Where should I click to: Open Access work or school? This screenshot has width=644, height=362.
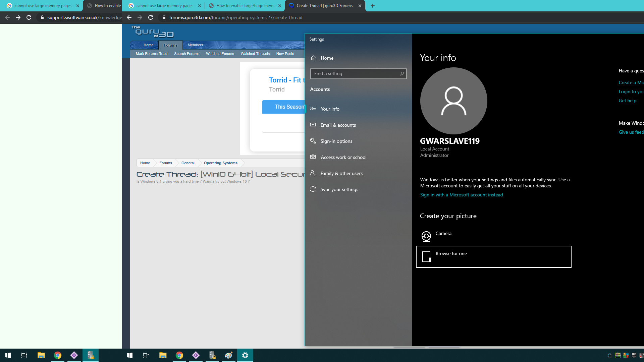pyautogui.click(x=358, y=157)
